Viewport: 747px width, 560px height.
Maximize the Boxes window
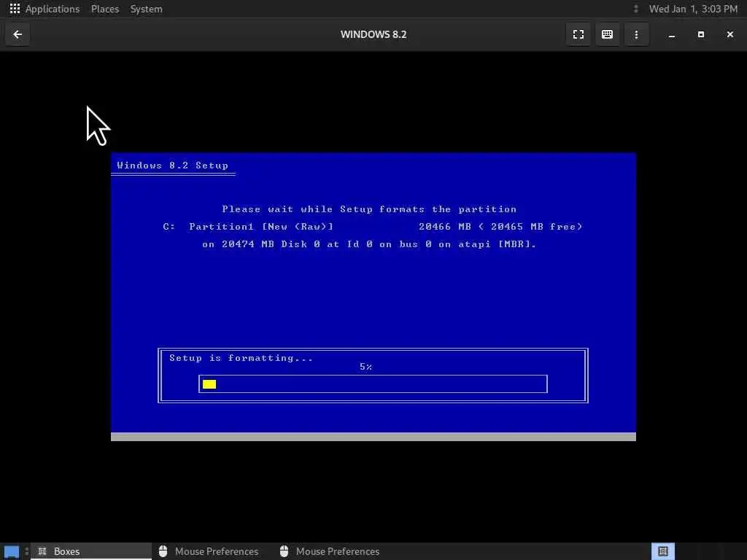pos(701,34)
